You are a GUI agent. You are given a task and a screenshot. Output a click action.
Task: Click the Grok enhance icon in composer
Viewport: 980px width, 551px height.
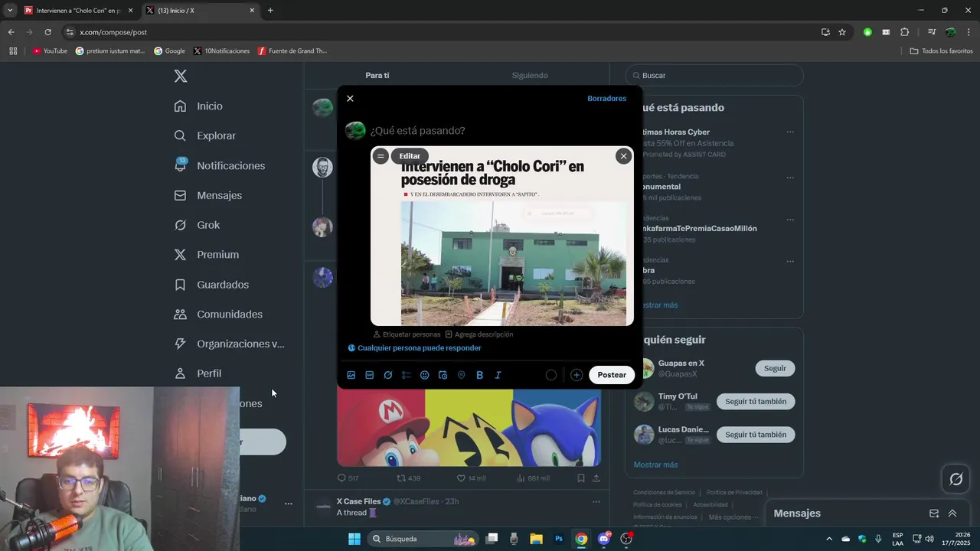[x=388, y=375]
